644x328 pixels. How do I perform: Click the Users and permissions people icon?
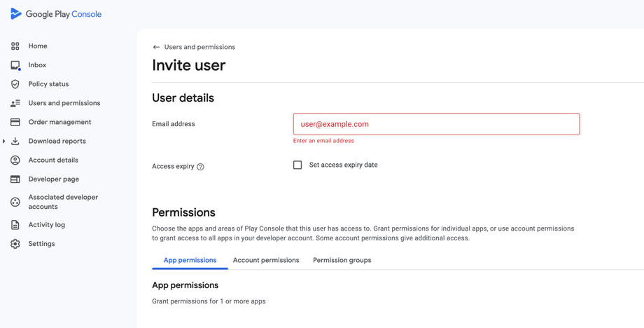[15, 103]
